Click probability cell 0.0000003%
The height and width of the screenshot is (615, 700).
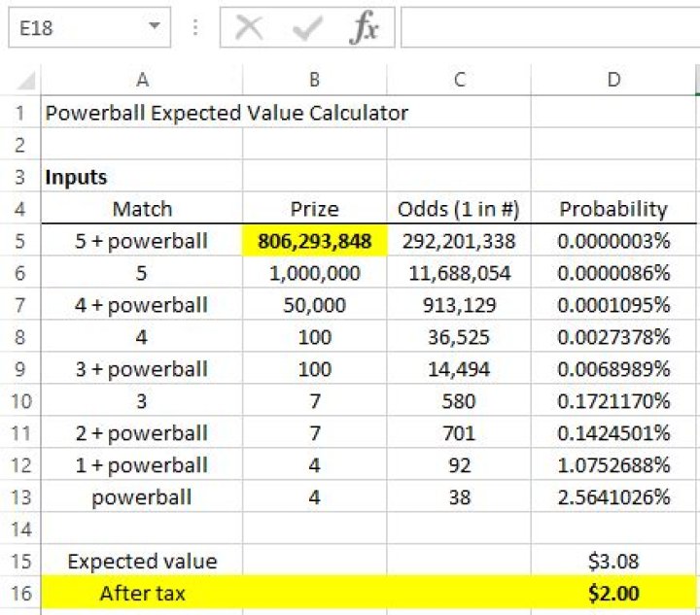pos(613,241)
